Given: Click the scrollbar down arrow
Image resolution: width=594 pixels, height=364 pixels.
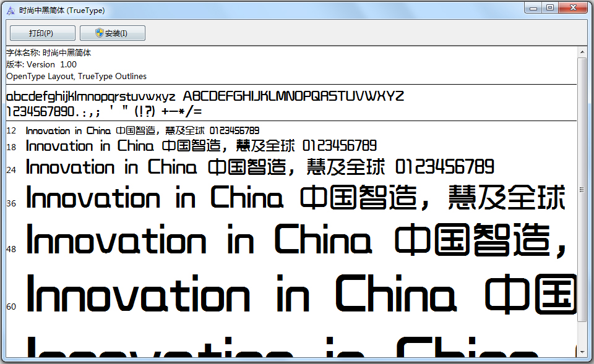Looking at the screenshot, I should 582,352.
